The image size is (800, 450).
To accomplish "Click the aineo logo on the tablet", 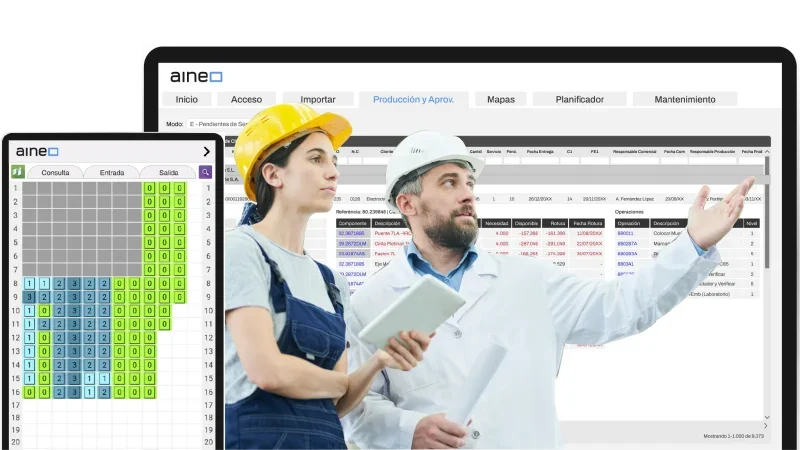I will [x=196, y=77].
